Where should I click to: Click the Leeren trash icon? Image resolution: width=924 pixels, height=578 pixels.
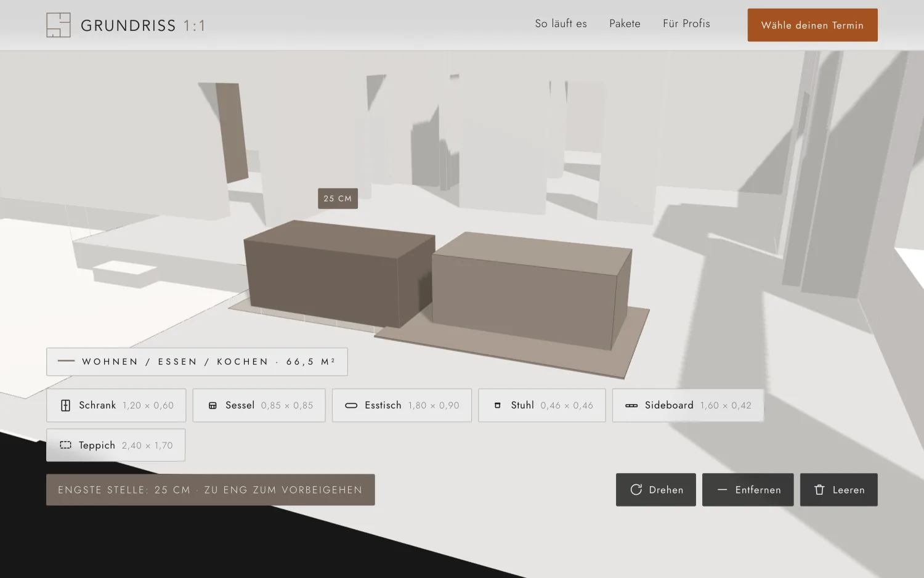(x=819, y=490)
